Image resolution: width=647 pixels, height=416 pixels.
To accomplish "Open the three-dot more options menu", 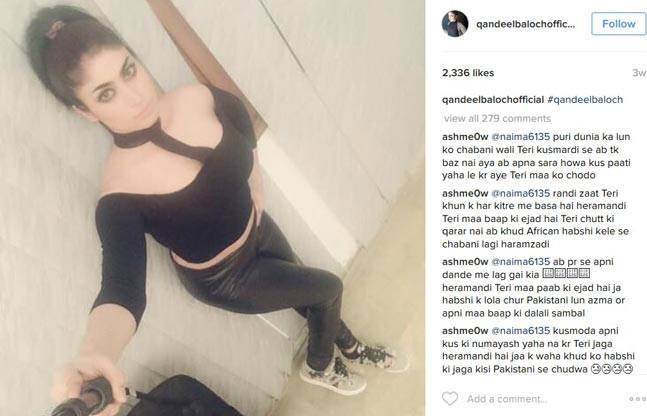I will 637,399.
